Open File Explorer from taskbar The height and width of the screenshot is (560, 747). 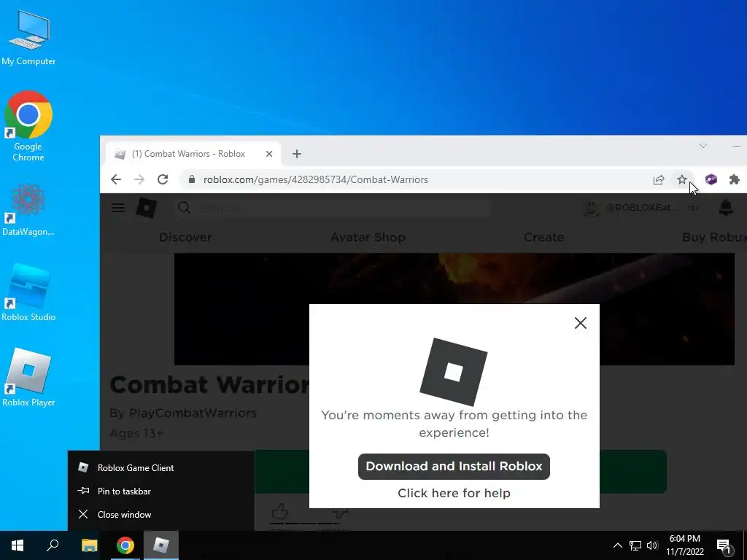pyautogui.click(x=89, y=545)
